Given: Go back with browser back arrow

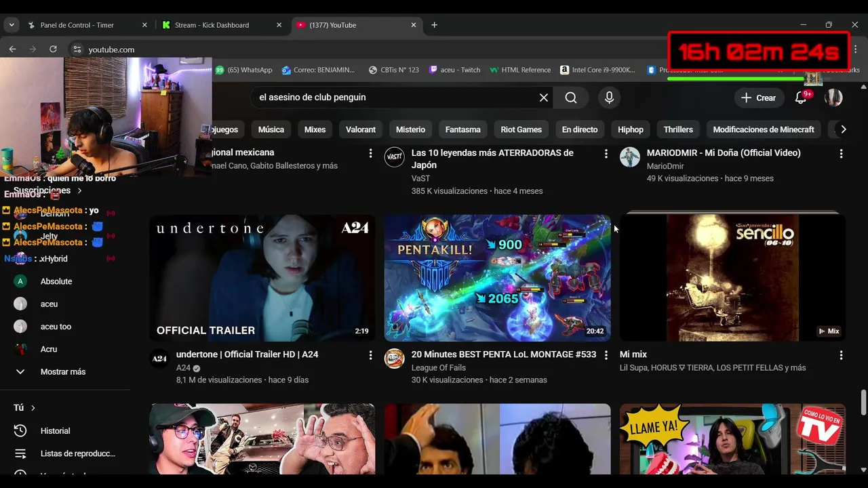Looking at the screenshot, I should (x=12, y=49).
